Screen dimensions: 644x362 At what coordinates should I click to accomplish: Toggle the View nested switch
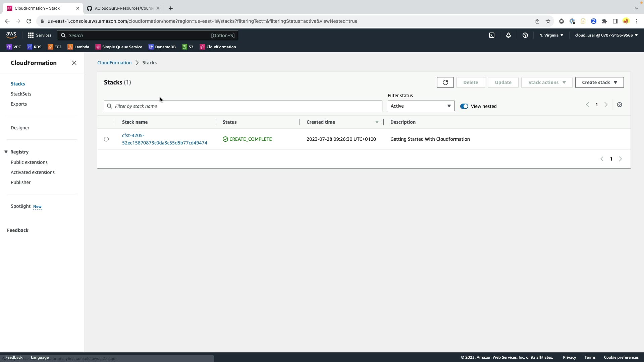[x=464, y=106]
